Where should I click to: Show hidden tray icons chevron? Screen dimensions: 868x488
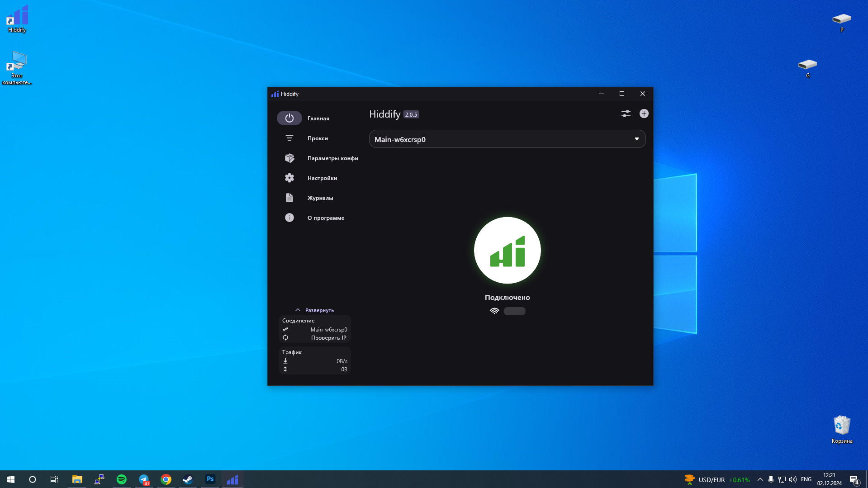point(760,479)
